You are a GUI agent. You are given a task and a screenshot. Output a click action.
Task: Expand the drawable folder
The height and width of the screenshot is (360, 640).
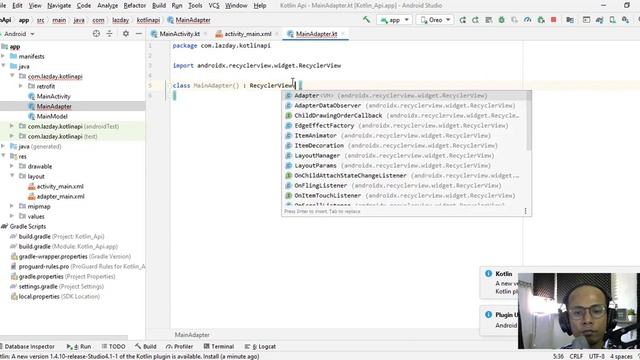pos(12,166)
